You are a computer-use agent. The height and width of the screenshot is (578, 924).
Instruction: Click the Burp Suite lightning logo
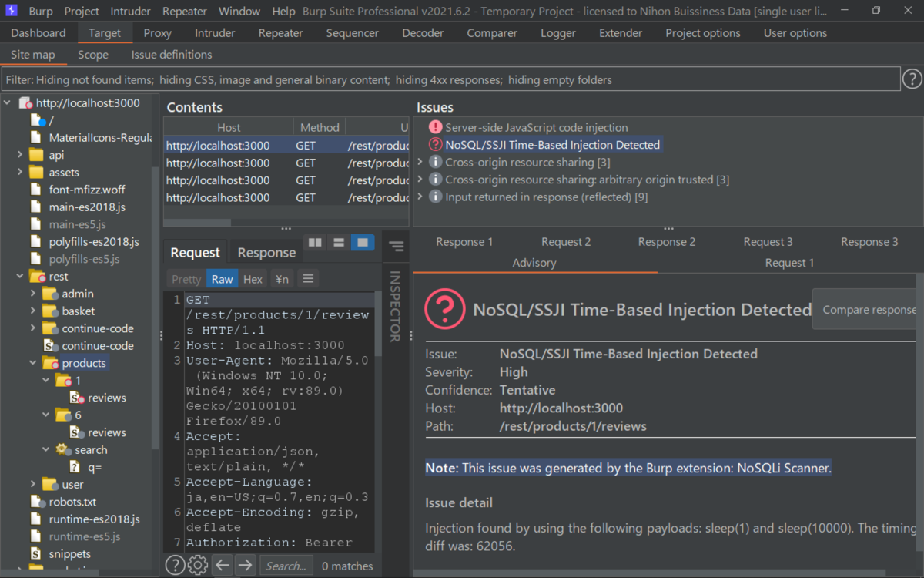[12, 11]
